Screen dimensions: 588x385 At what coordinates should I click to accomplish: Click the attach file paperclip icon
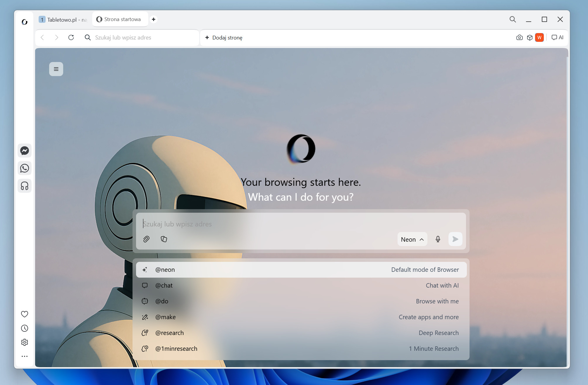pyautogui.click(x=146, y=239)
